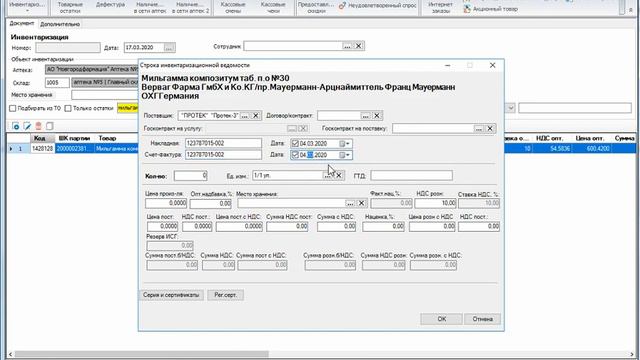This screenshot has height=360, width=640.
Task: Clear dialog's Место хранения with its X
Action: coord(361,203)
